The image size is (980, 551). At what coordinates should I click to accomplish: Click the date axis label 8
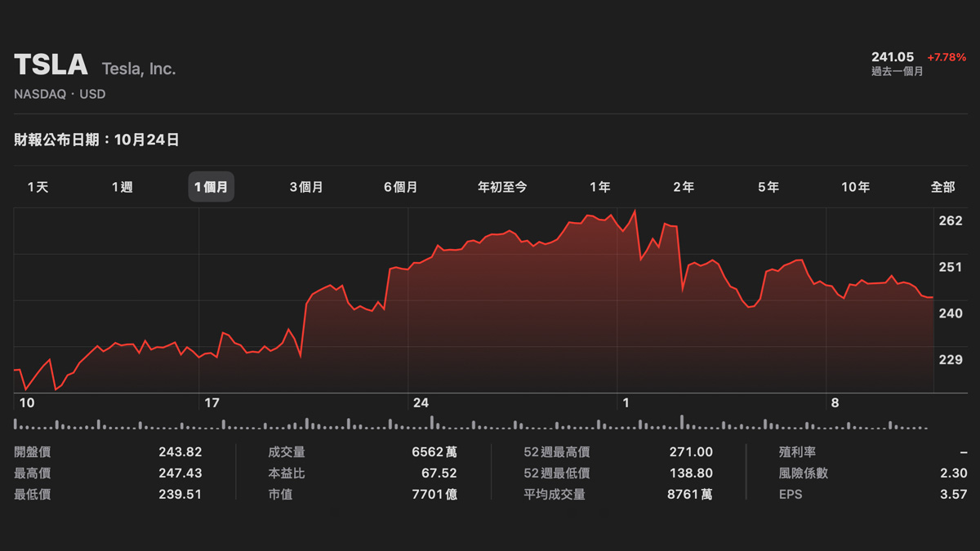pos(835,402)
